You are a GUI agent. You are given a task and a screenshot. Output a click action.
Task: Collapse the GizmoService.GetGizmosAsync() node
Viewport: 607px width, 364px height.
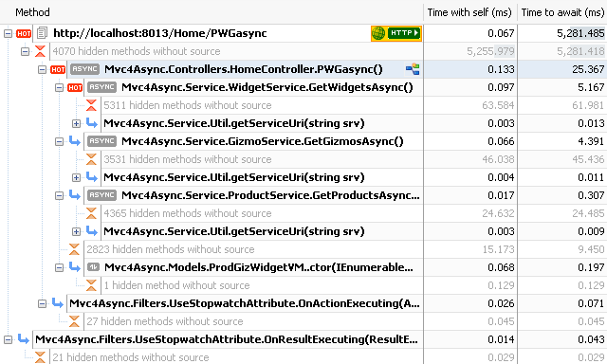(59, 141)
